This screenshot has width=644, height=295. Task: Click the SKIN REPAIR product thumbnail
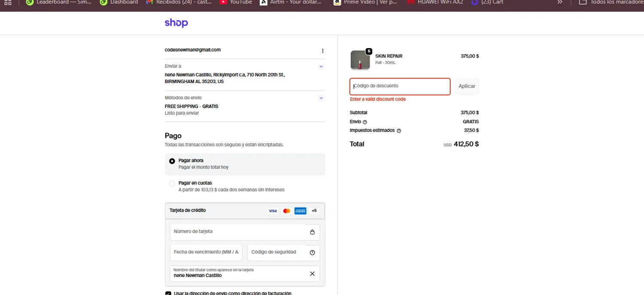click(x=360, y=60)
